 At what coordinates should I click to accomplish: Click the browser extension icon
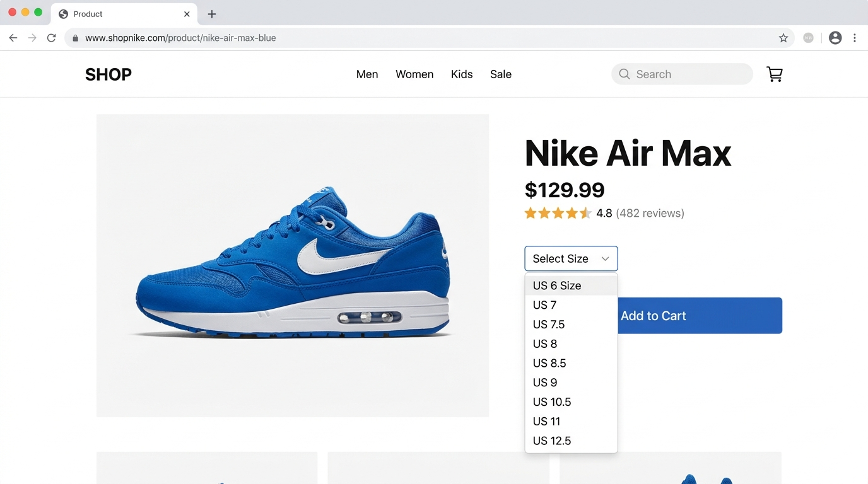click(808, 38)
